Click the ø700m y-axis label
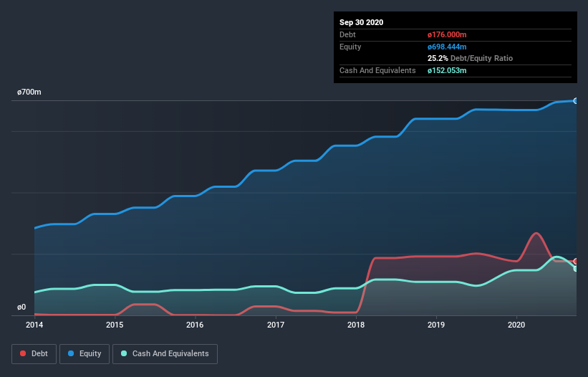The height and width of the screenshot is (377, 588). point(29,92)
